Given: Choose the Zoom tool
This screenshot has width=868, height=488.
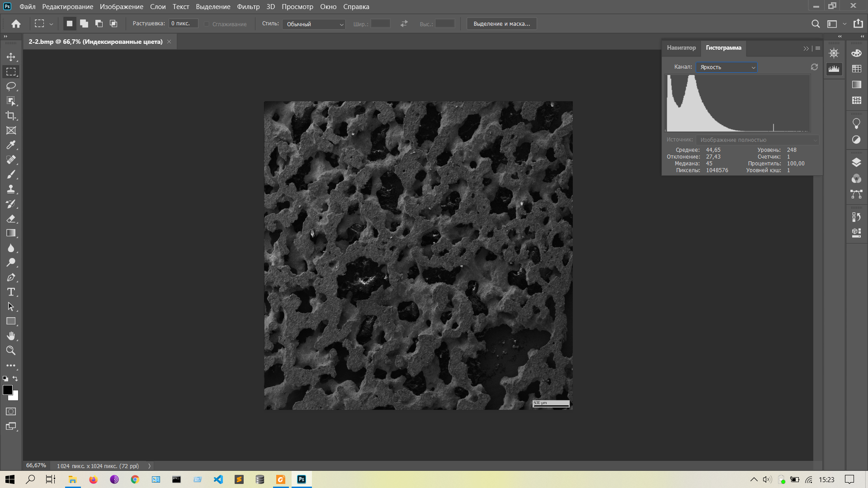Looking at the screenshot, I should coord(11,351).
